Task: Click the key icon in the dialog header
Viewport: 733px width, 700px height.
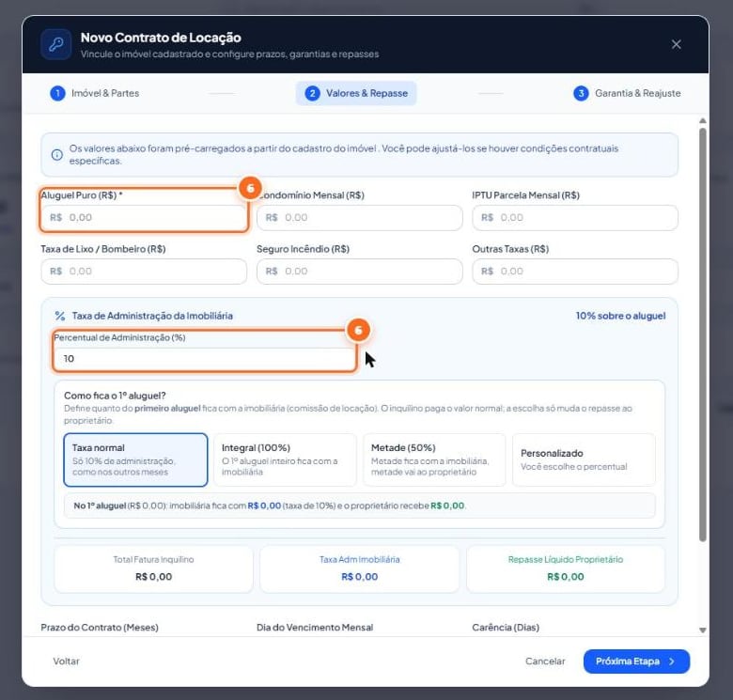Action: point(56,45)
